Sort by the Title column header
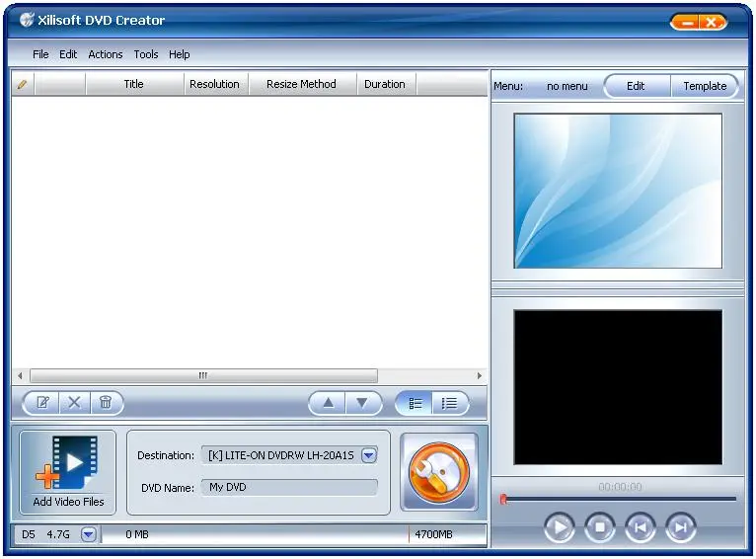 [x=134, y=84]
